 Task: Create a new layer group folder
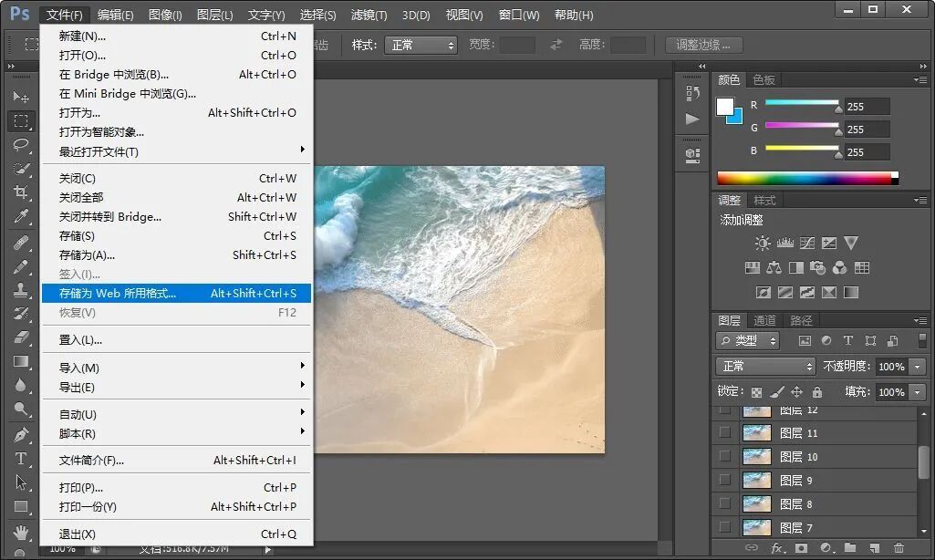[850, 547]
